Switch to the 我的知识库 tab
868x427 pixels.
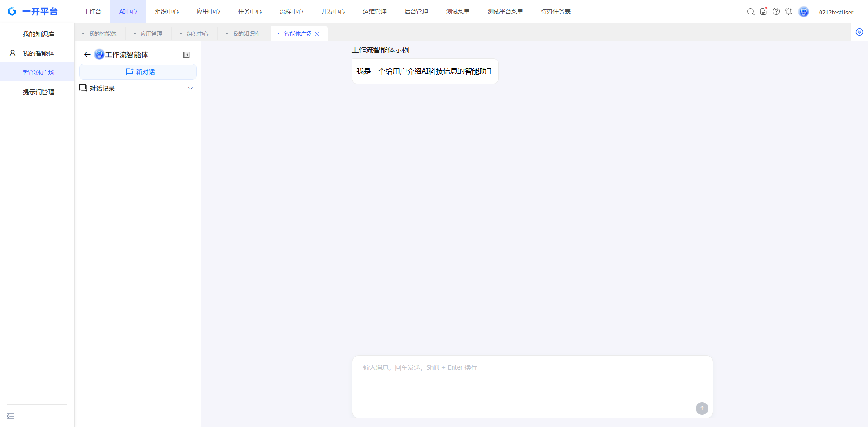pyautogui.click(x=246, y=34)
